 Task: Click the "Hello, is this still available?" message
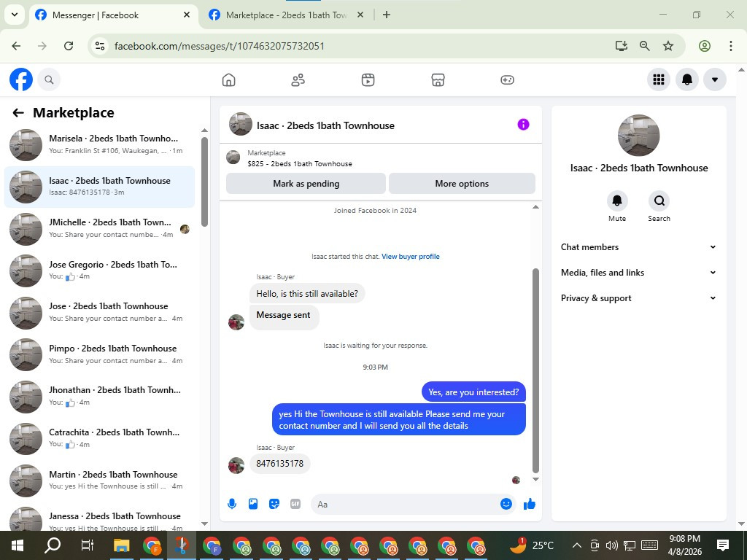pyautogui.click(x=307, y=294)
